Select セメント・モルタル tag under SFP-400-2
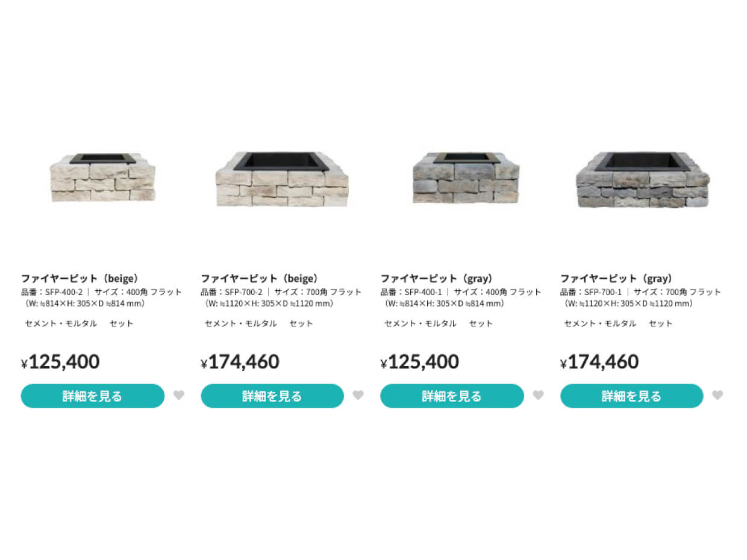This screenshot has width=747, height=560. click(61, 323)
